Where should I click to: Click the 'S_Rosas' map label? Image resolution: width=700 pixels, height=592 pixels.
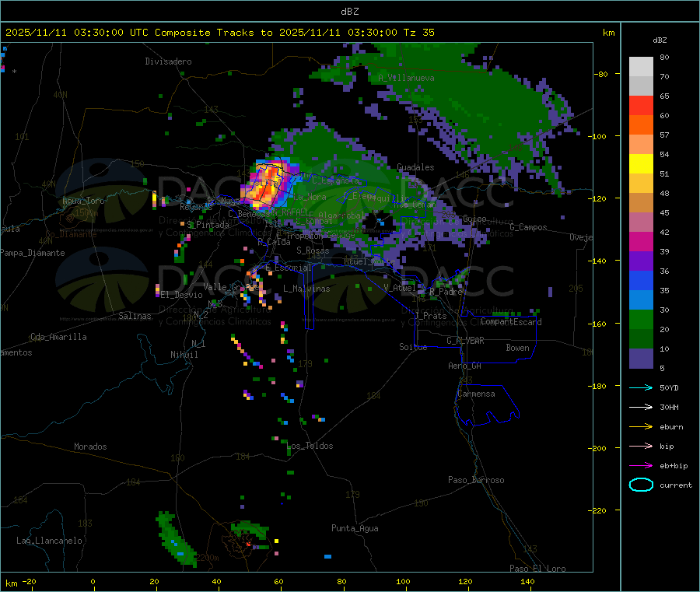coord(313,250)
